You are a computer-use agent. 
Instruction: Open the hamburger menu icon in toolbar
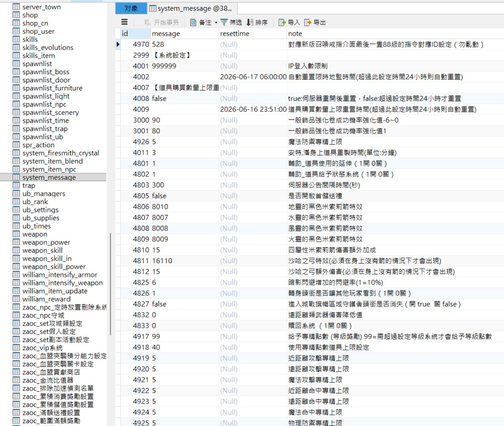pyautogui.click(x=124, y=22)
